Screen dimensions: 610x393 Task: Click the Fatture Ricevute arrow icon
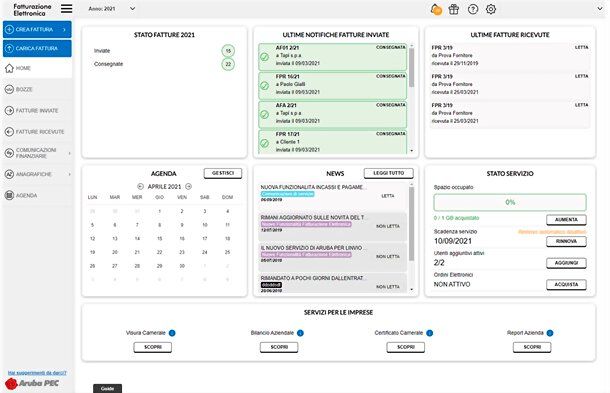[9, 132]
